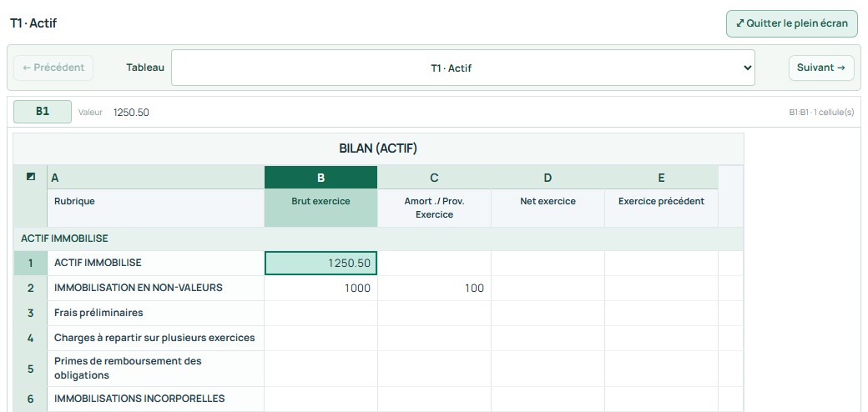
Task: Click the Amort./Prov. Exercice column label
Action: (x=435, y=208)
